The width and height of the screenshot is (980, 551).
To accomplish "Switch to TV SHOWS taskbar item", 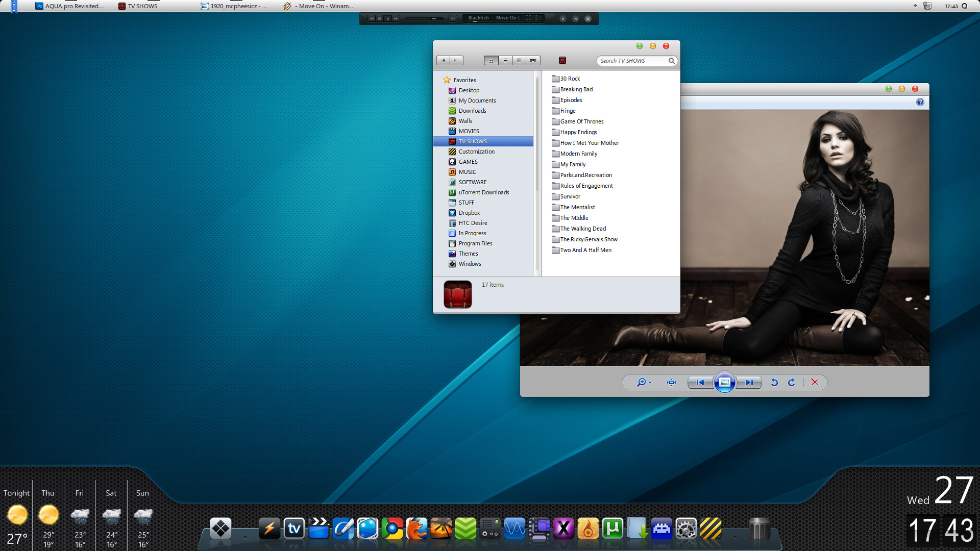I will click(138, 6).
